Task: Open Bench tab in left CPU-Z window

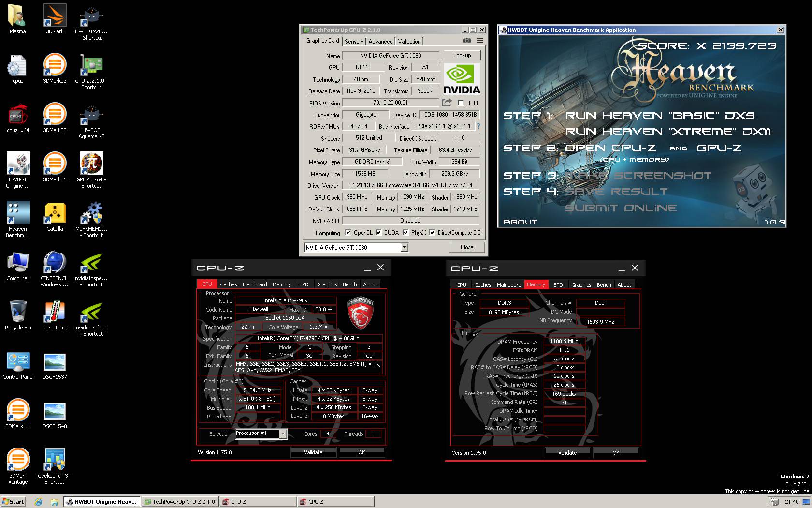Action: 350,284
